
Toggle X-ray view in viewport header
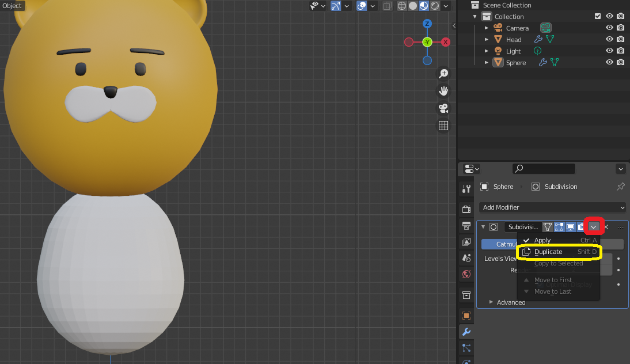pyautogui.click(x=388, y=6)
